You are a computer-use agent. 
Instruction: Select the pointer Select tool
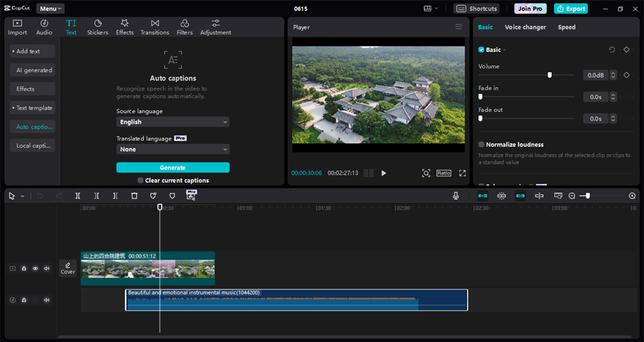[x=11, y=196]
